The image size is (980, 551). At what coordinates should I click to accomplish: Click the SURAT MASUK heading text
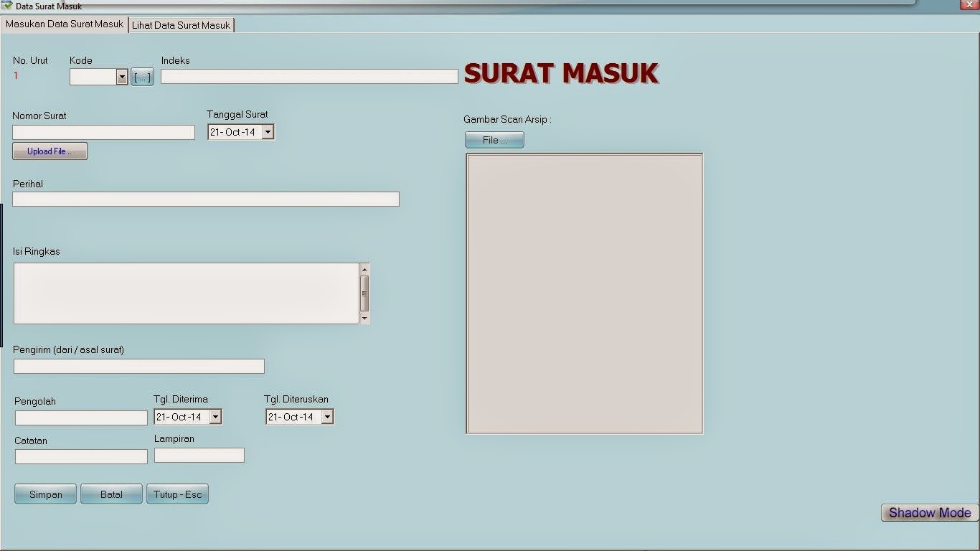[561, 73]
